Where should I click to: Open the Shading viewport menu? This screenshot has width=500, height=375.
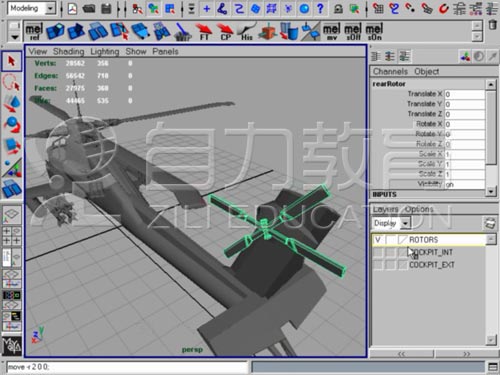click(69, 52)
